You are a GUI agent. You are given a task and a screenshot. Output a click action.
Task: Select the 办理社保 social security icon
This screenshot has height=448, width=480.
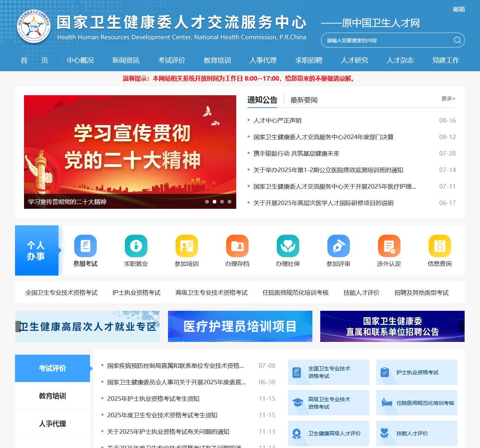pyautogui.click(x=288, y=247)
